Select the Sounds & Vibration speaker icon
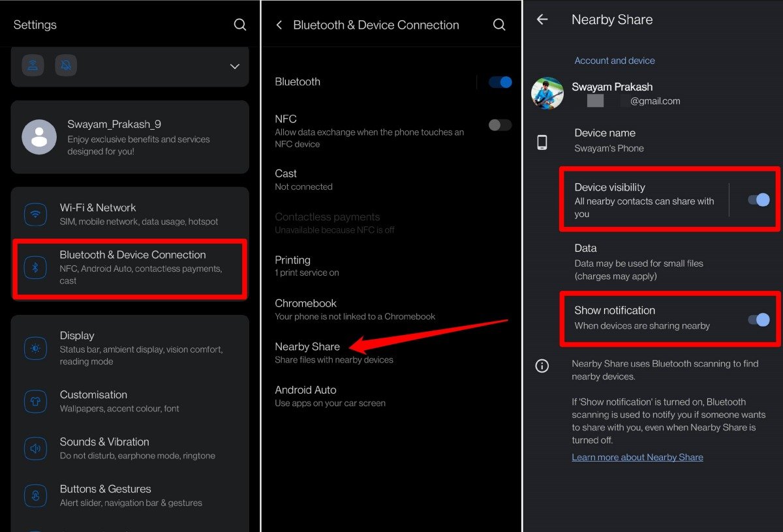 (x=36, y=448)
